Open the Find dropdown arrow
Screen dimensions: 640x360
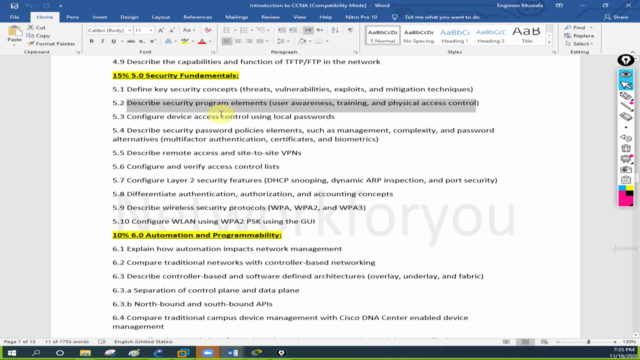pos(591,28)
